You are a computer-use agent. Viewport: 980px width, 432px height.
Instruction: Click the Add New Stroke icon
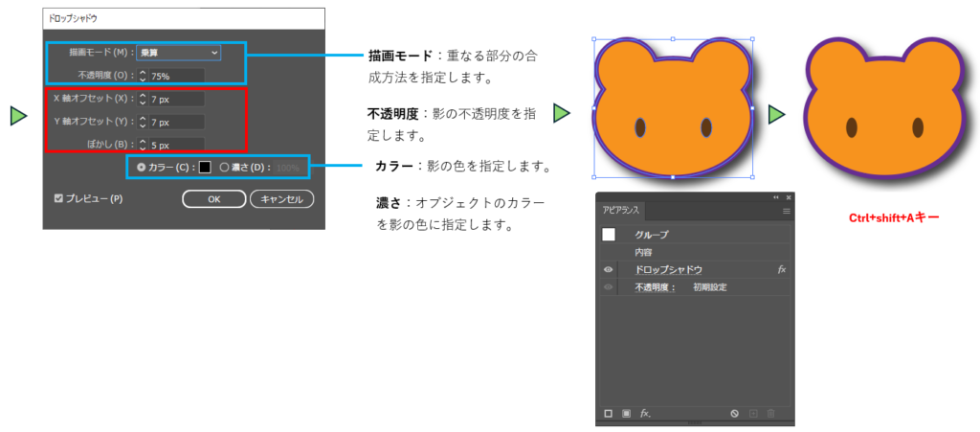tap(608, 414)
